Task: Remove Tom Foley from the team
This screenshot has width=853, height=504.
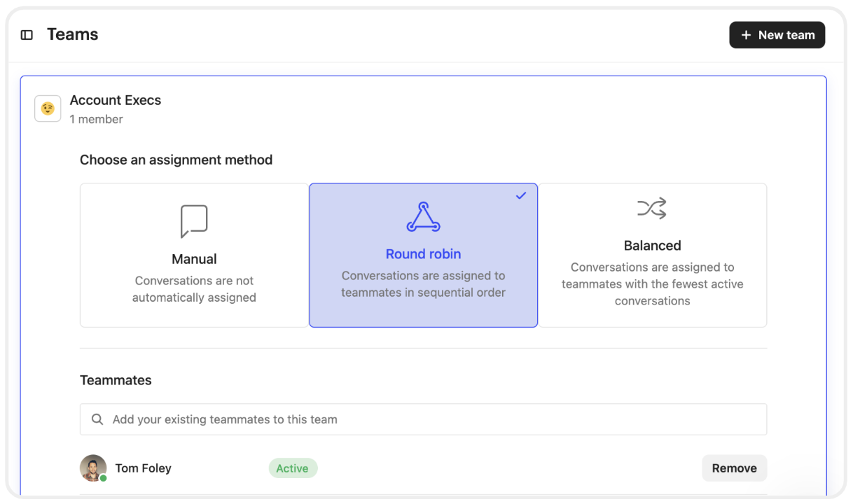Action: pos(734,468)
